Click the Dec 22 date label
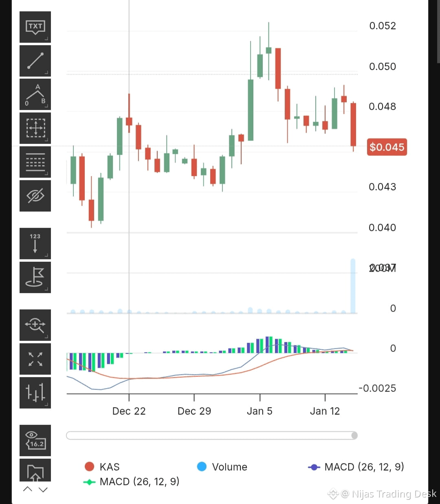The height and width of the screenshot is (504, 440). click(x=129, y=411)
